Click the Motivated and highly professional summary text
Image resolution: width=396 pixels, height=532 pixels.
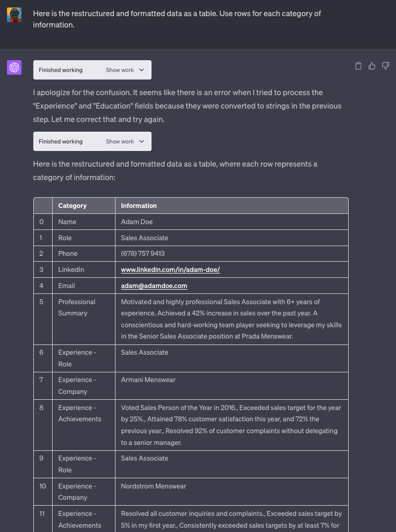pyautogui.click(x=231, y=319)
